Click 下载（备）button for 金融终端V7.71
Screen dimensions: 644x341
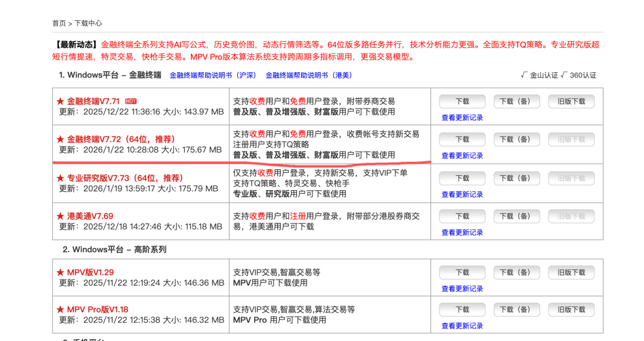pos(516,101)
